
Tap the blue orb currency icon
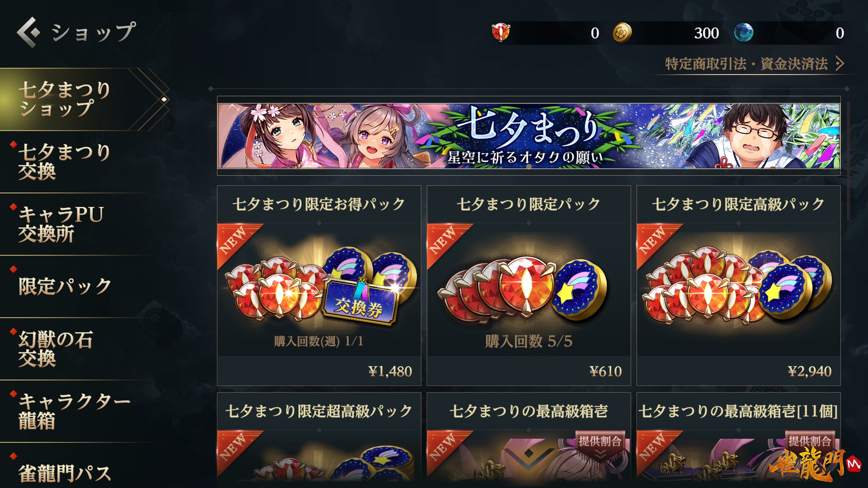pos(743,33)
